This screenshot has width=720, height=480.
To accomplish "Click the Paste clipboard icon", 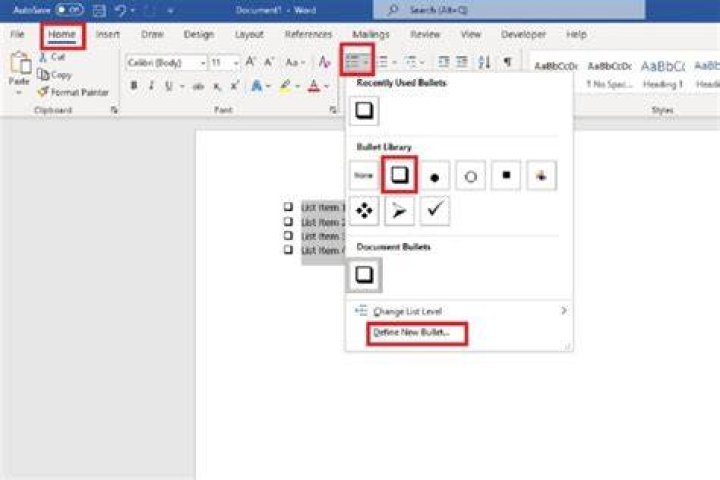I will coord(20,63).
